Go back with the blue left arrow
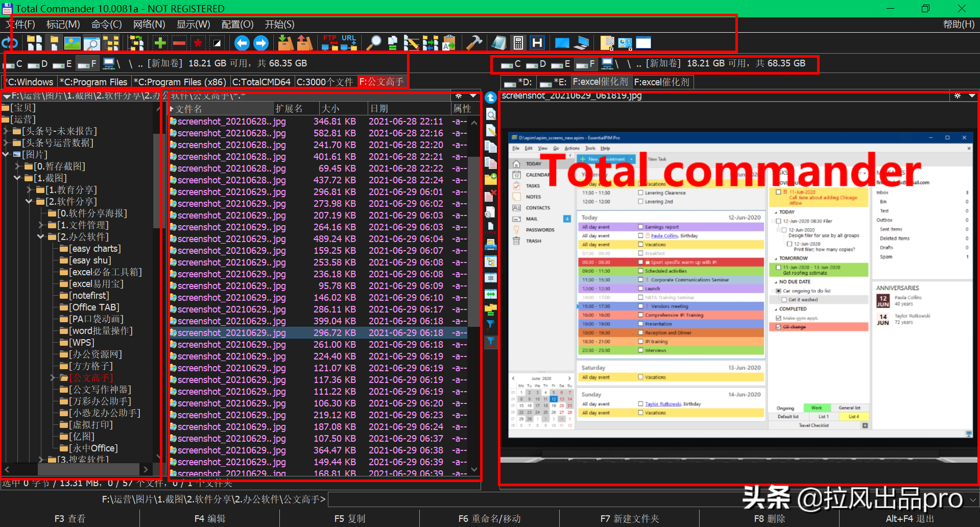 point(242,43)
